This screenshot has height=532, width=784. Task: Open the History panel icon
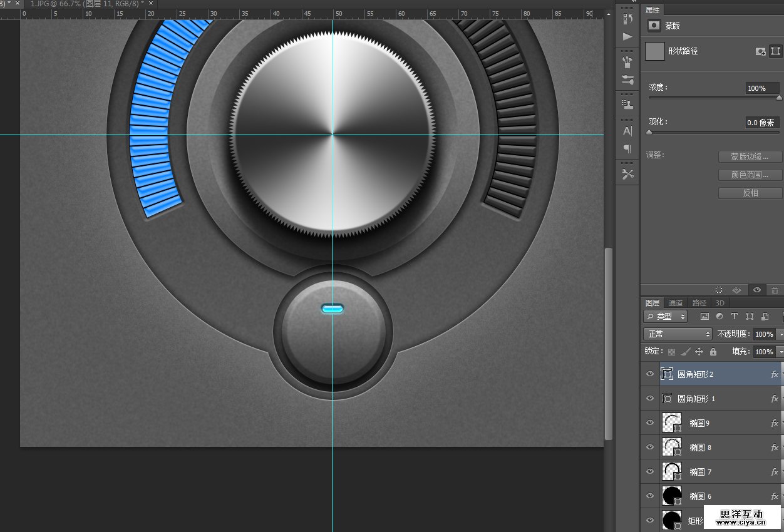coord(627,19)
